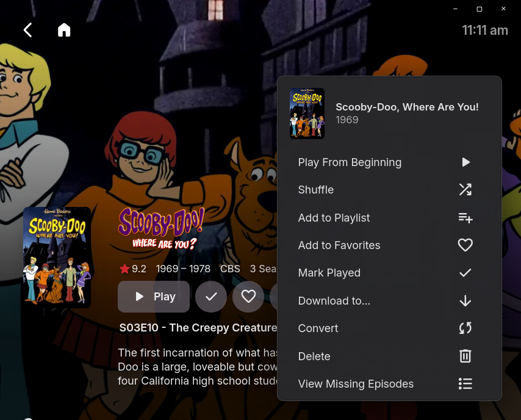Click the checkmark icon beside Mark Played
The image size is (521, 420).
[x=465, y=273]
